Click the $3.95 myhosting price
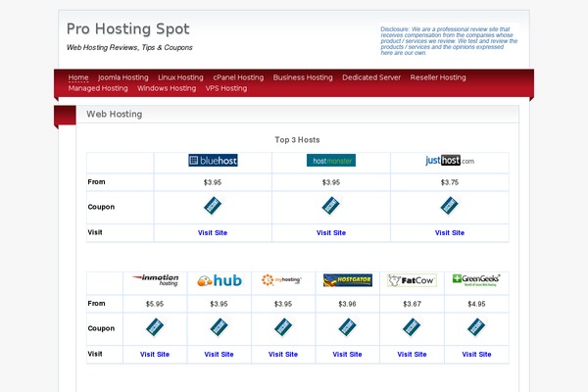 coord(283,304)
